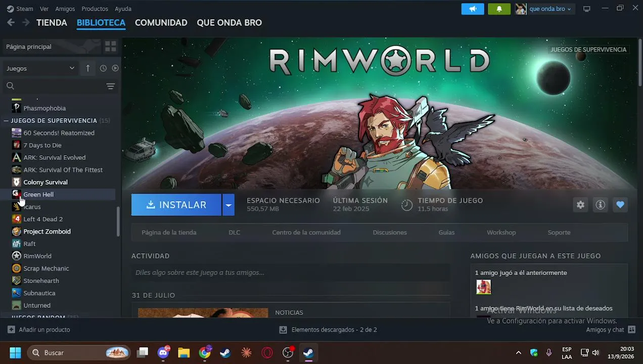Image resolution: width=643 pixels, height=364 pixels.
Task: Switch to library grid collections view
Action: tap(110, 47)
